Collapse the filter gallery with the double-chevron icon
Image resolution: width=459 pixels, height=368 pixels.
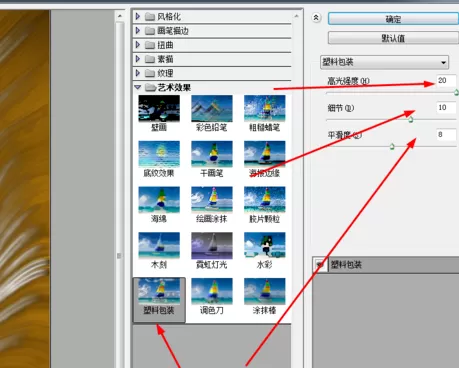(x=316, y=18)
